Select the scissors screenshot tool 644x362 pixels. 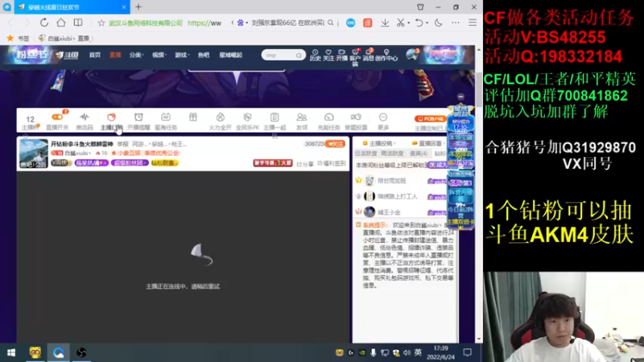[400, 23]
